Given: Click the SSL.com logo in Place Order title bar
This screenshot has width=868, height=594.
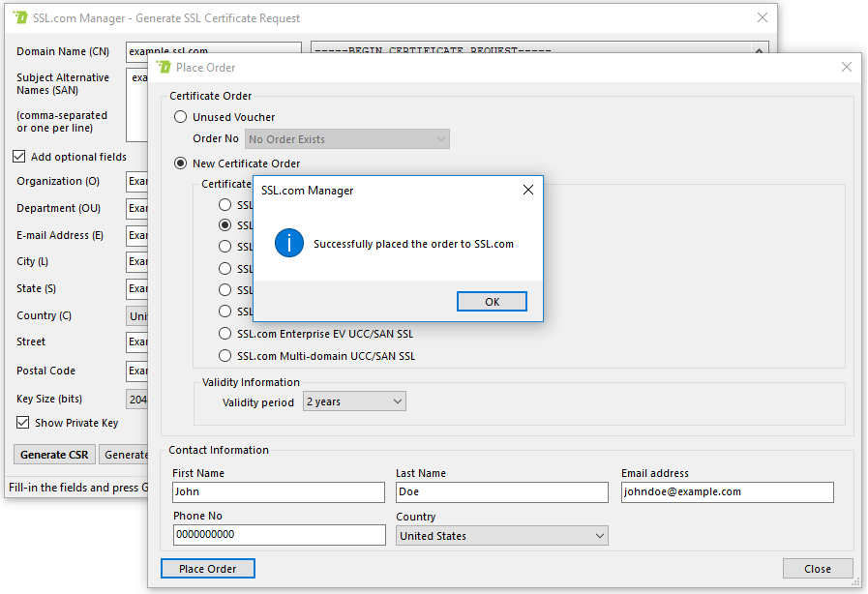Looking at the screenshot, I should tap(164, 68).
